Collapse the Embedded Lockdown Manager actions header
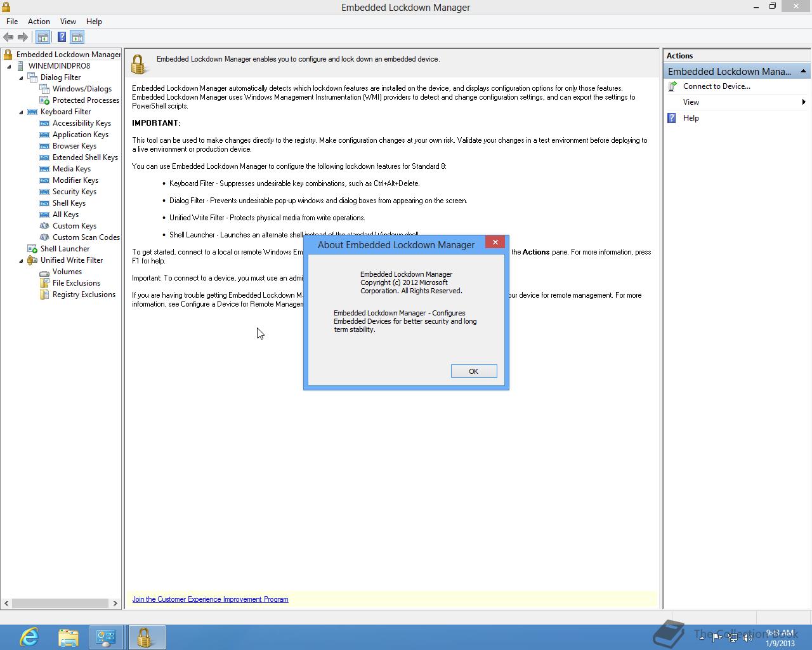 click(803, 71)
